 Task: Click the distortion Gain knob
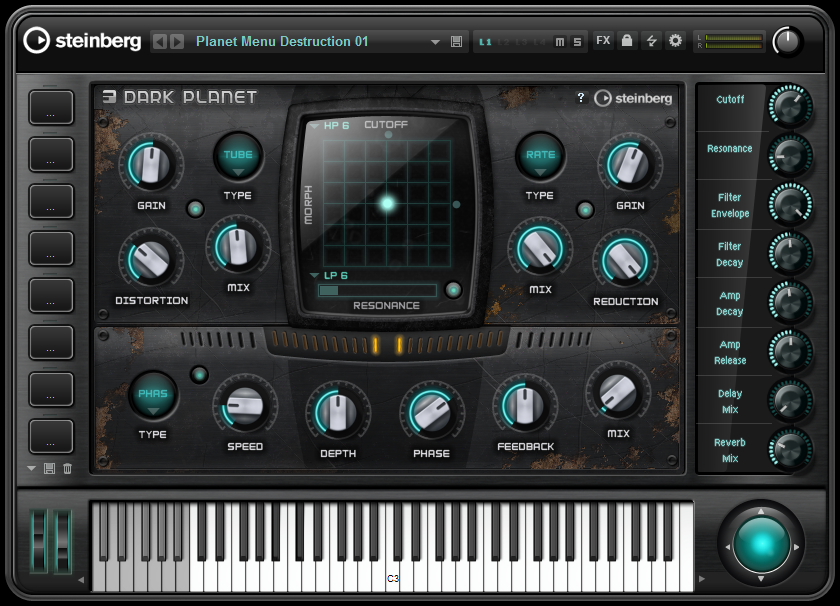coord(151,164)
